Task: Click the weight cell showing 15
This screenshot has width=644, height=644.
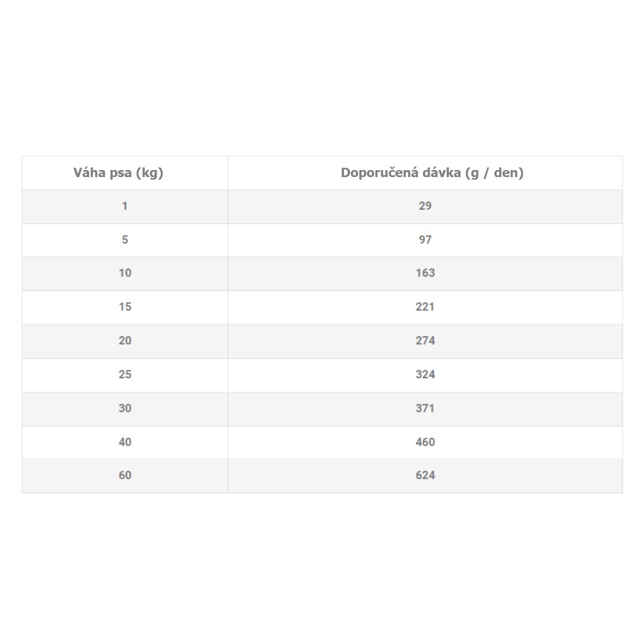Action: click(x=125, y=307)
